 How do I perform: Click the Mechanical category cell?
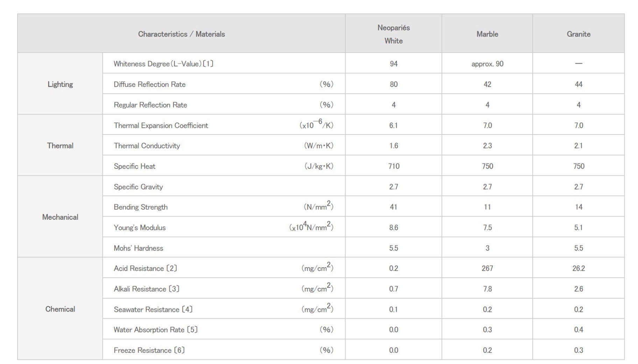coord(60,217)
